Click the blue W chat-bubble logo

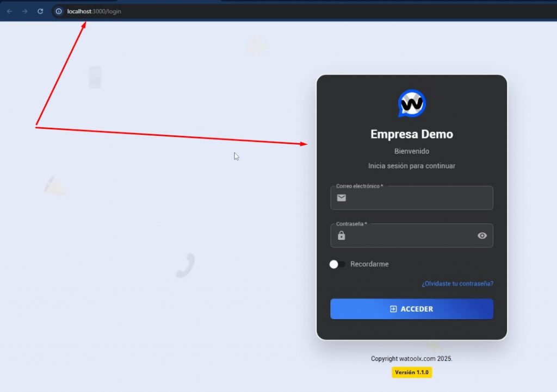point(412,103)
